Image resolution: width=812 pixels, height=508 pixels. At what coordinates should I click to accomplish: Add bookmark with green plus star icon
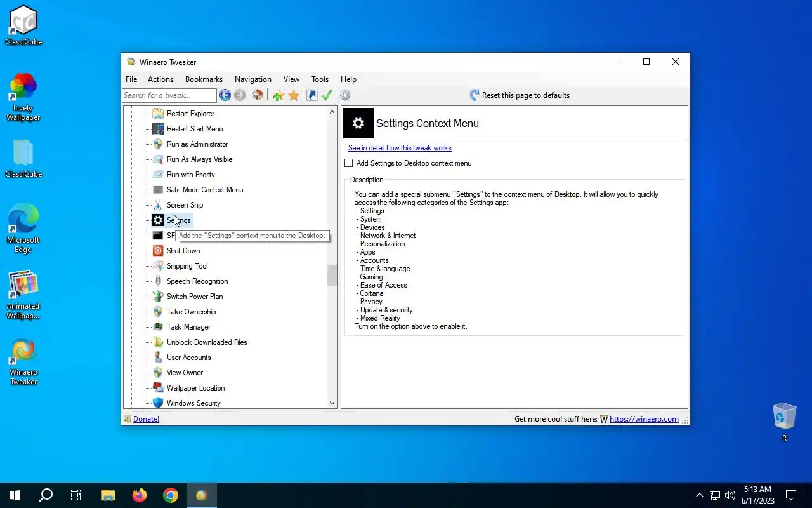point(278,95)
